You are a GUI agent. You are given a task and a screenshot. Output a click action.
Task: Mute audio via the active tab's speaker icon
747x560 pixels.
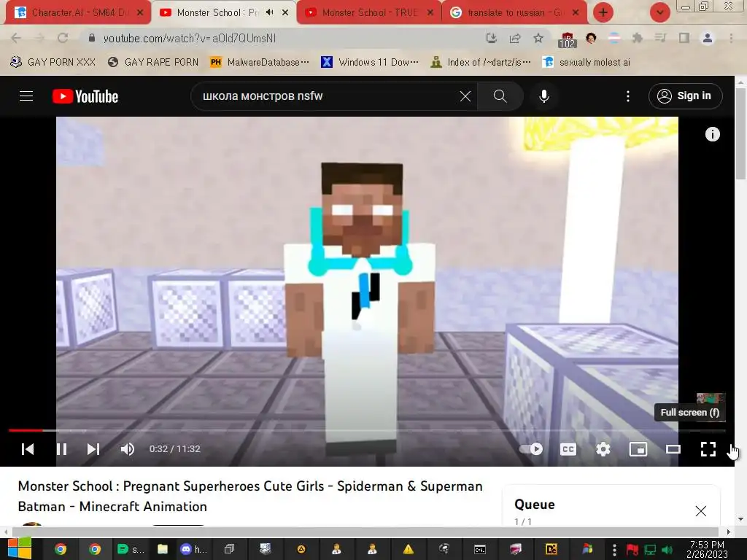[x=269, y=12]
